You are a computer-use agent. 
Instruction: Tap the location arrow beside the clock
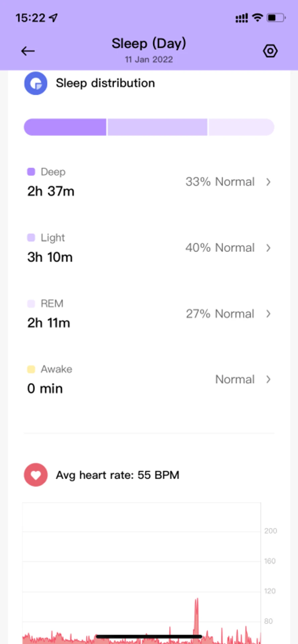click(x=53, y=17)
